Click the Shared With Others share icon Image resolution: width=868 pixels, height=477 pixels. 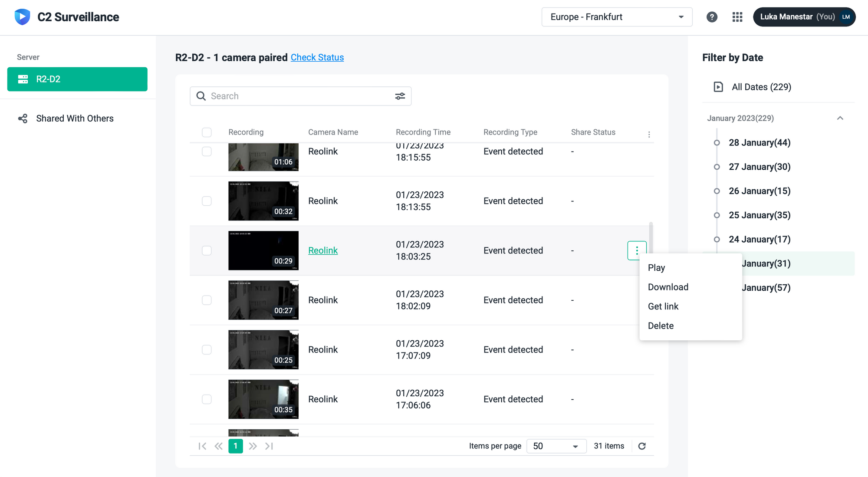(x=23, y=118)
